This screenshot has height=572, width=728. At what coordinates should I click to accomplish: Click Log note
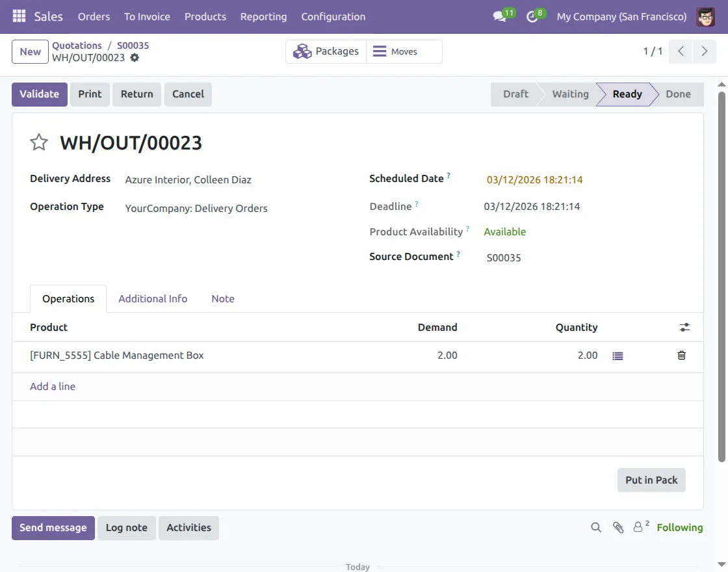pyautogui.click(x=126, y=528)
